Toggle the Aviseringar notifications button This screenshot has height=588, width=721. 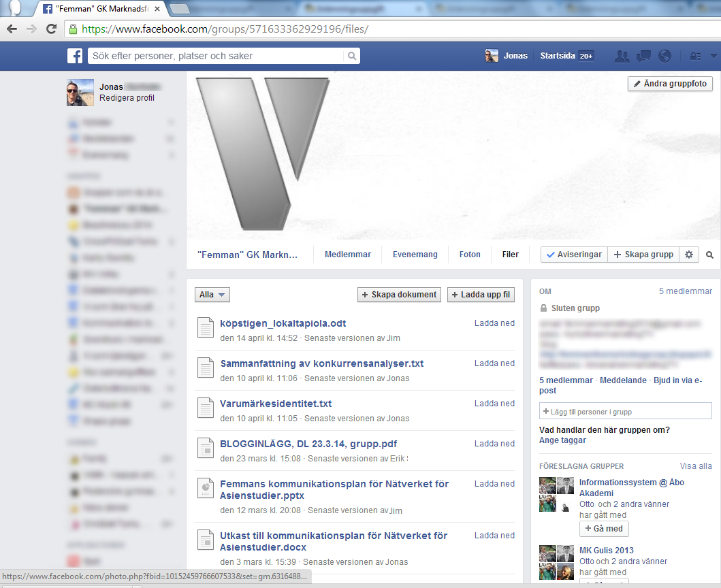[x=575, y=255]
